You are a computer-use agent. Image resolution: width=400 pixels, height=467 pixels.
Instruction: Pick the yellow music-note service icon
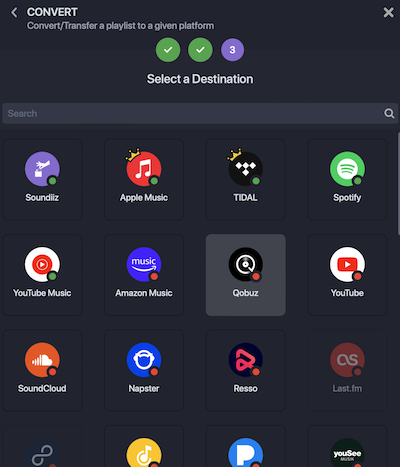point(144,453)
